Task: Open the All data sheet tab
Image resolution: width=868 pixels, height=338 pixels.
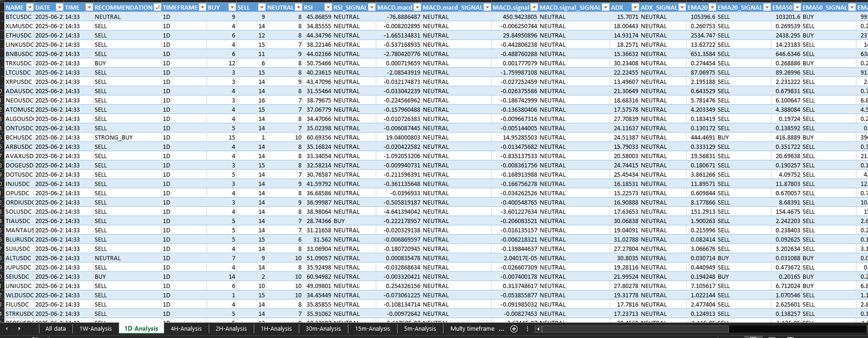Action: click(x=55, y=329)
